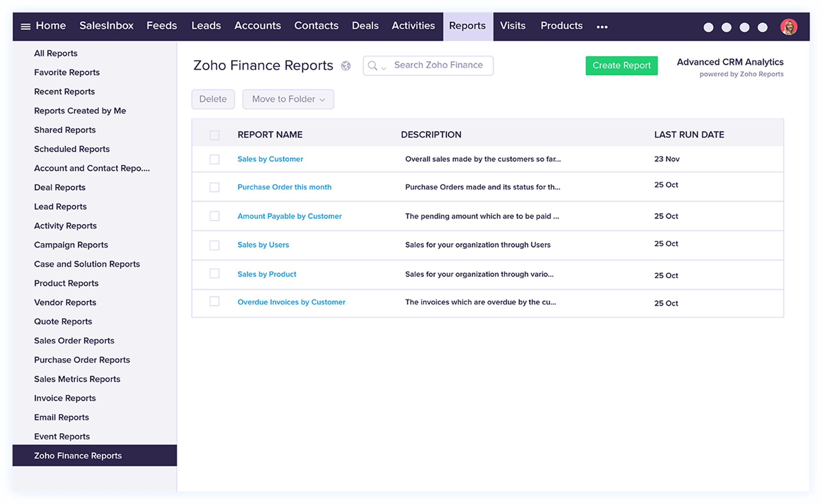This screenshot has width=822, height=504.
Task: Click the second white circle icon in header
Action: (726, 27)
